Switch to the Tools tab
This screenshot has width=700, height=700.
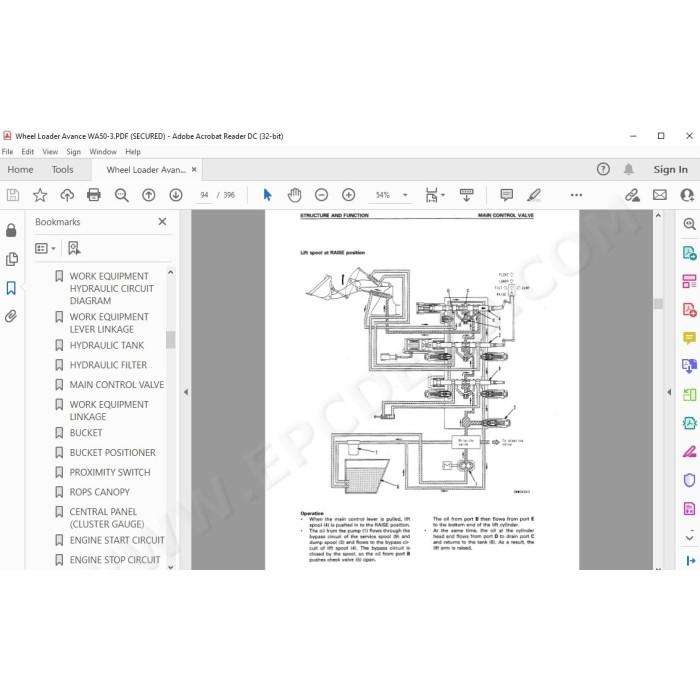click(62, 170)
